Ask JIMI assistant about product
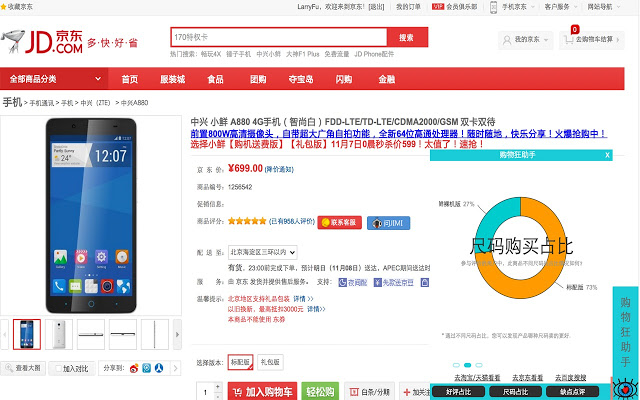Viewport: 640px width, 400px height. (389, 223)
